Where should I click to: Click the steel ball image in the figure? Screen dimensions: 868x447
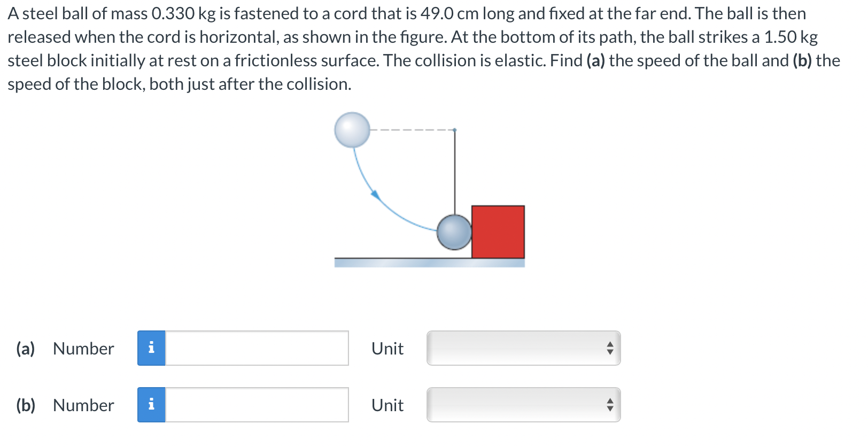pos(353,130)
